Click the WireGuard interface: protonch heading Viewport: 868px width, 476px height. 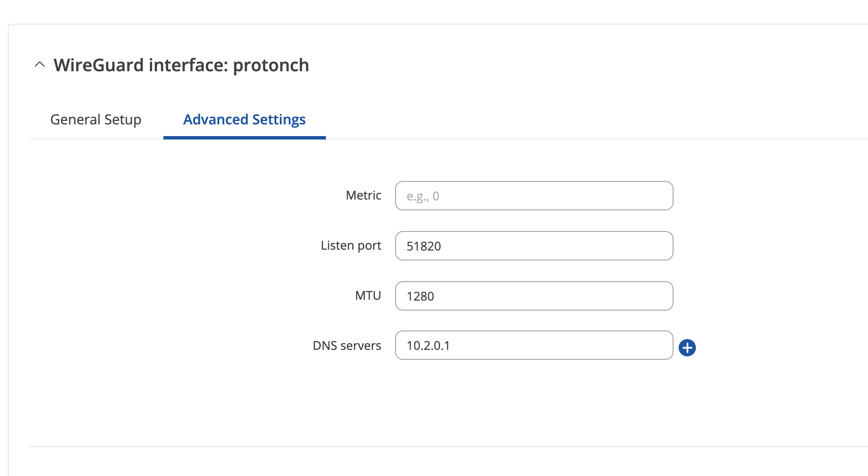181,65
